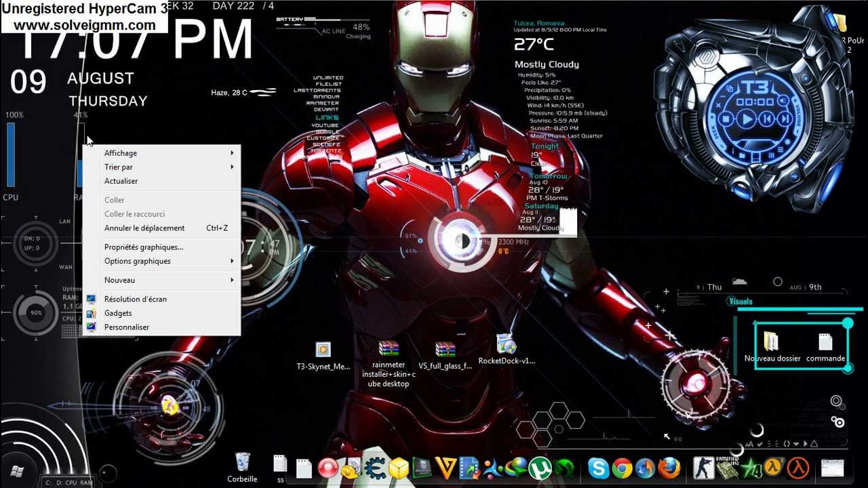Open the ss text file icon

(x=280, y=468)
